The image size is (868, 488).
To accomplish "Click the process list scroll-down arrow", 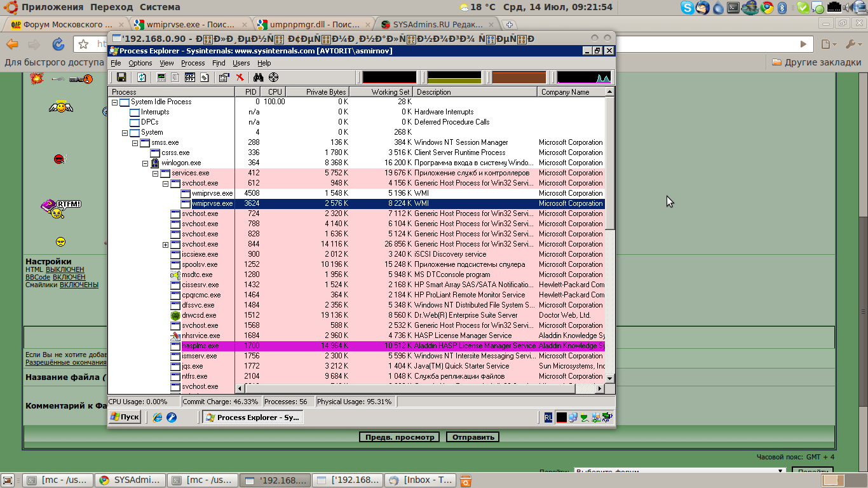I will tap(610, 378).
